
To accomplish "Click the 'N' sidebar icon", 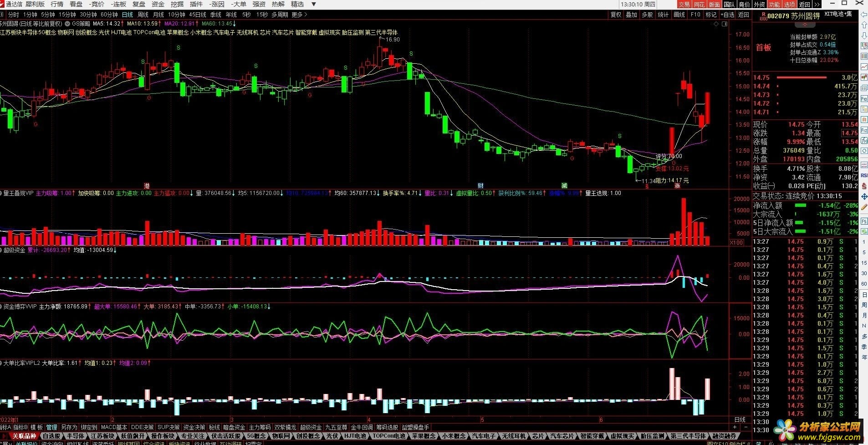I will pos(864,326).
